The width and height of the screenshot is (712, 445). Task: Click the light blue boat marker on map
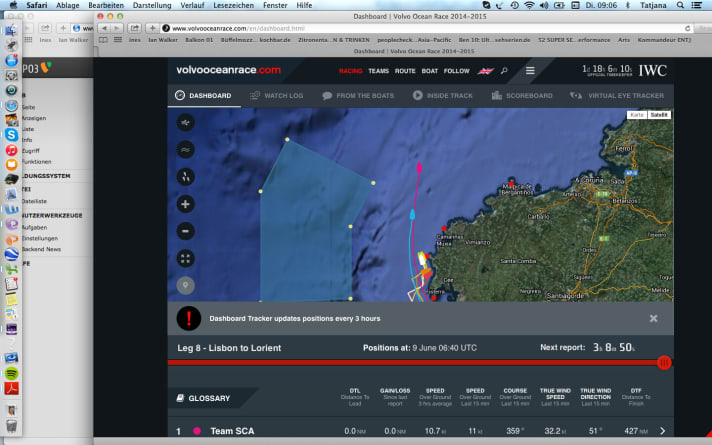[412, 214]
